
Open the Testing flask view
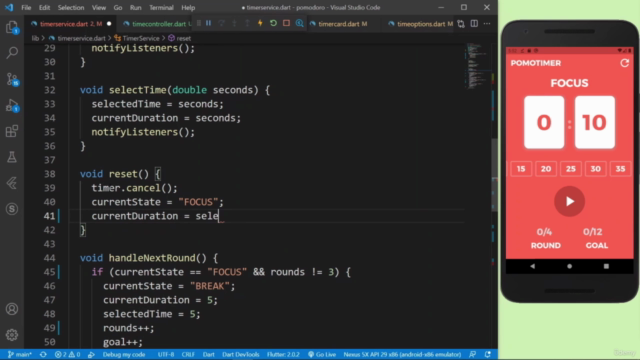12,157
